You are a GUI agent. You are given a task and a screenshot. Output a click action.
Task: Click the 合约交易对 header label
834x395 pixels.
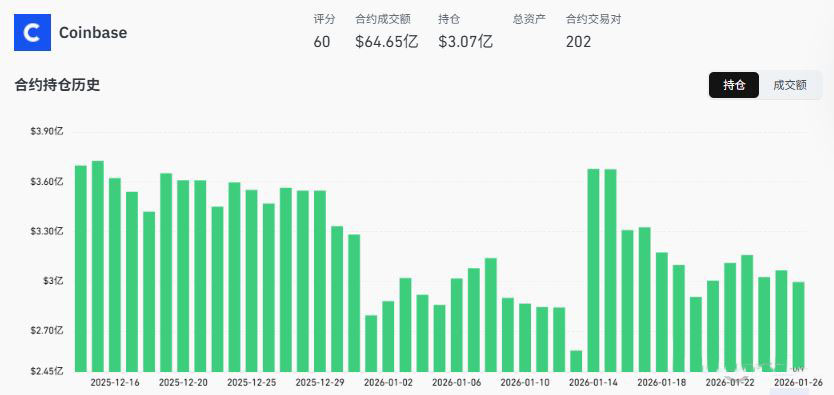tap(594, 20)
